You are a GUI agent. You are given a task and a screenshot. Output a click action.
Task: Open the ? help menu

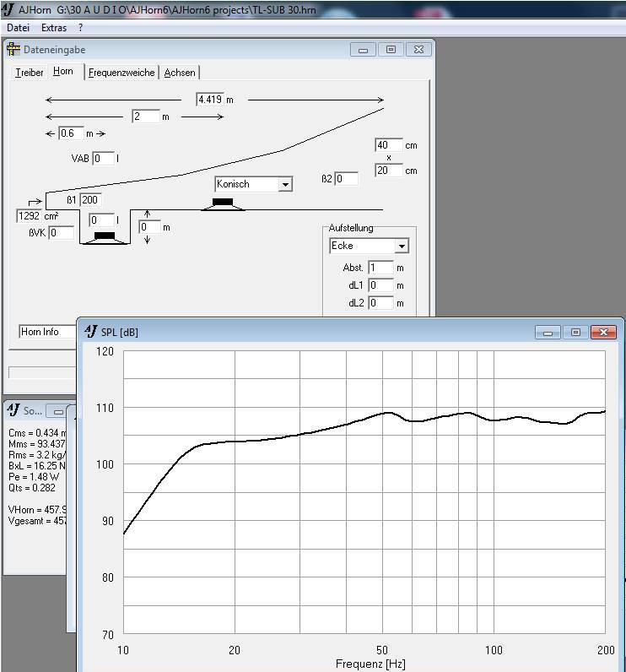[80, 28]
